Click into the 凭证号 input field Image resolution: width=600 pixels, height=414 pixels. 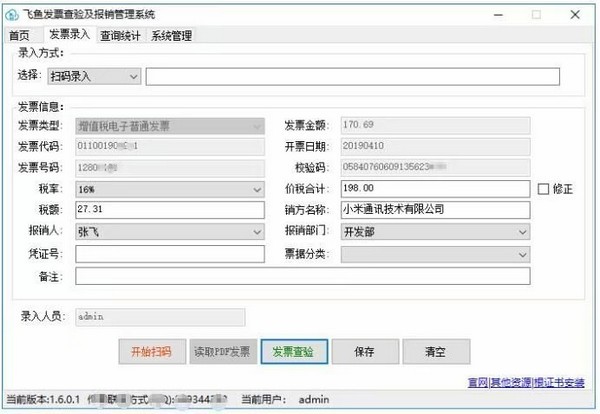(x=170, y=254)
